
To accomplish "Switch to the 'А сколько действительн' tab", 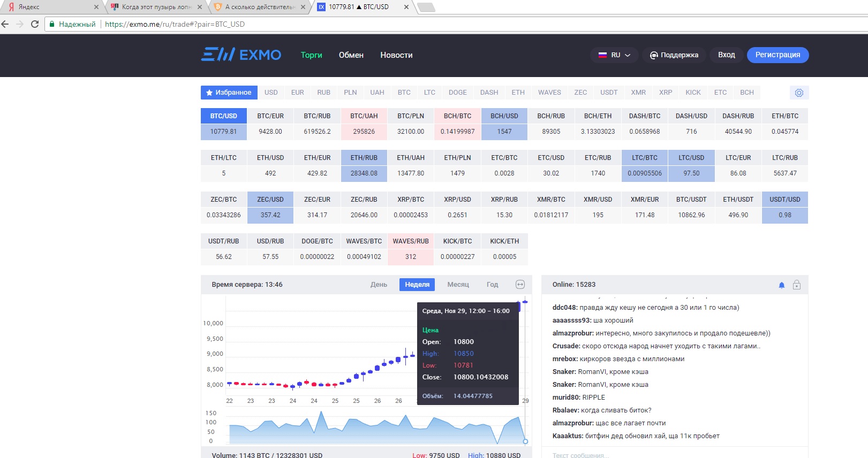I will click(x=259, y=7).
